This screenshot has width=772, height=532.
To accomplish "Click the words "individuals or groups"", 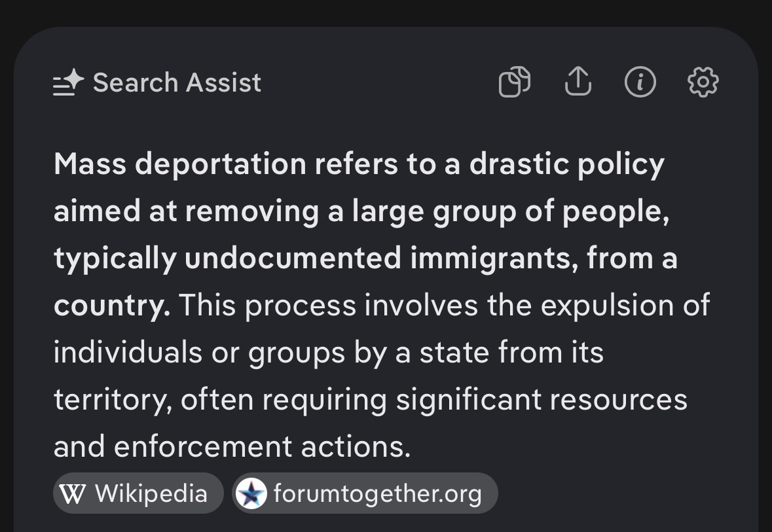I will coord(200,353).
